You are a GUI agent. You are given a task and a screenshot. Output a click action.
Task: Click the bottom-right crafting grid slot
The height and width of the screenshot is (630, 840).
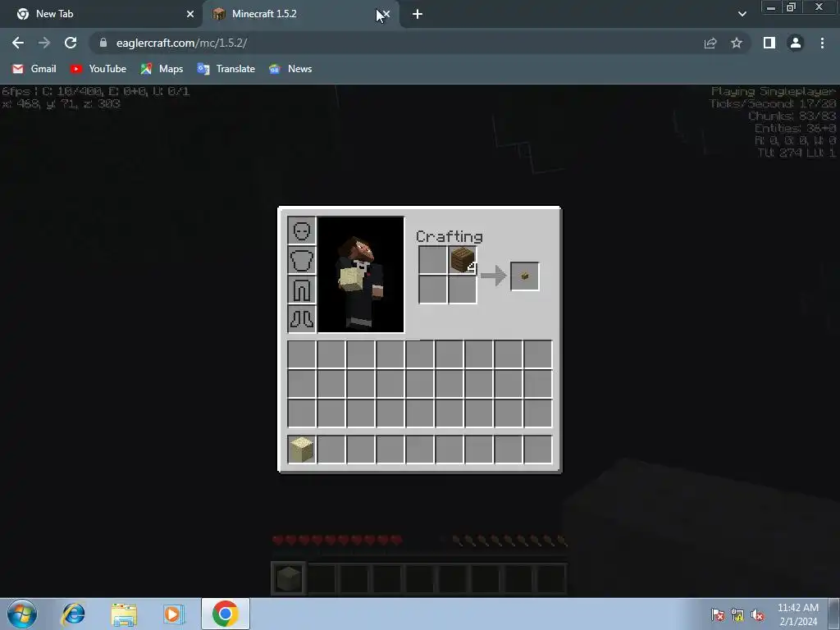[462, 290]
